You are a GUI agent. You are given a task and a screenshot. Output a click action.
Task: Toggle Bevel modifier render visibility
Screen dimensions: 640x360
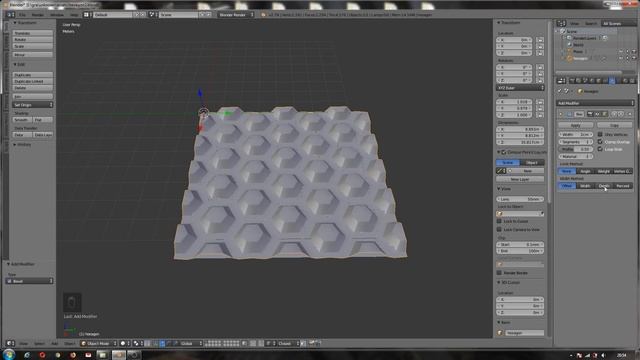pyautogui.click(x=590, y=114)
